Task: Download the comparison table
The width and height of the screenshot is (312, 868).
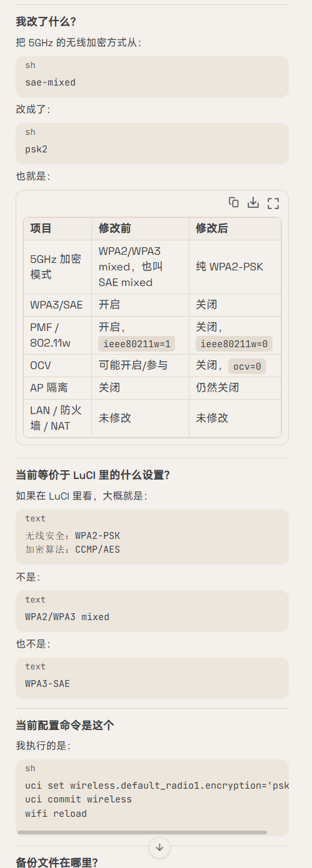Action: pyautogui.click(x=253, y=202)
